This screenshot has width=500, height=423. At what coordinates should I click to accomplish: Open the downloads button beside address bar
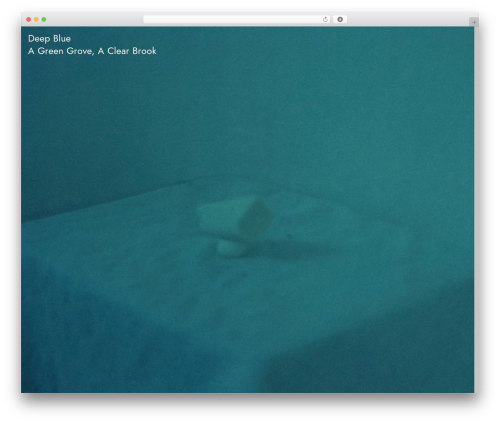coord(340,19)
